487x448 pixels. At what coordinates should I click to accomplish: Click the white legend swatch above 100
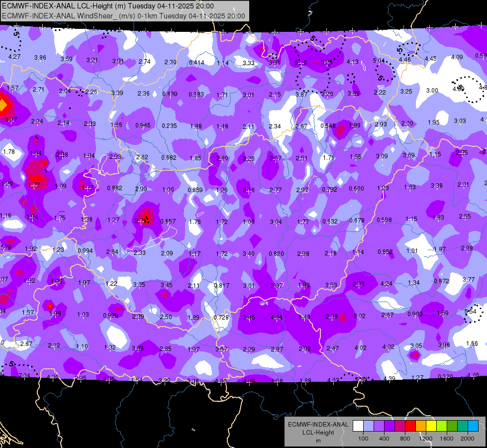coord(358,426)
